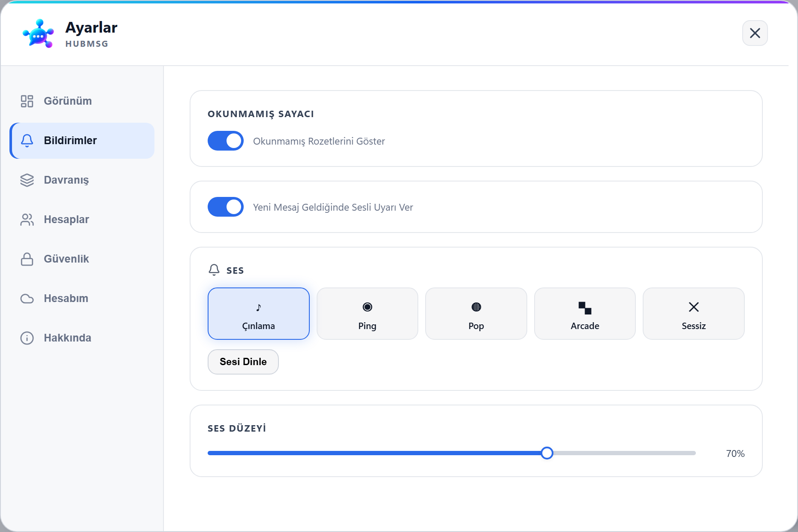Click the 70% volume value
The width and height of the screenshot is (798, 532).
click(x=735, y=453)
